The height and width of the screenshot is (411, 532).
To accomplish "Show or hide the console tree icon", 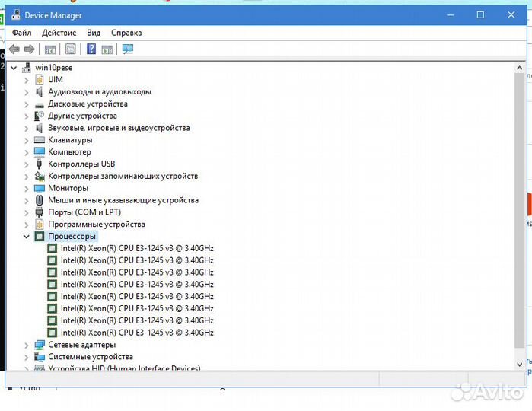I will pyautogui.click(x=50, y=49).
